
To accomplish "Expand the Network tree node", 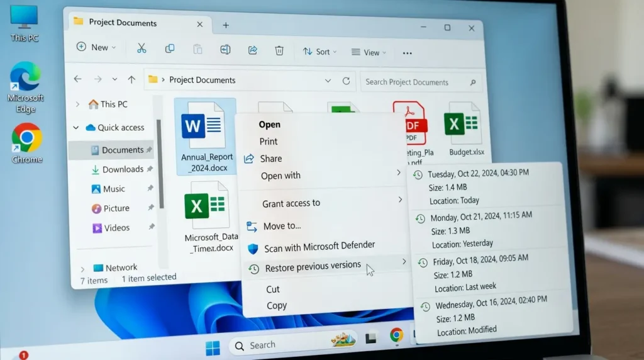I will 82,269.
